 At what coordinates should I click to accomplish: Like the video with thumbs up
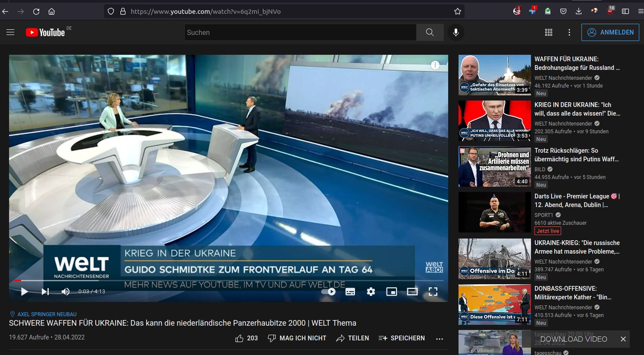[x=247, y=338]
